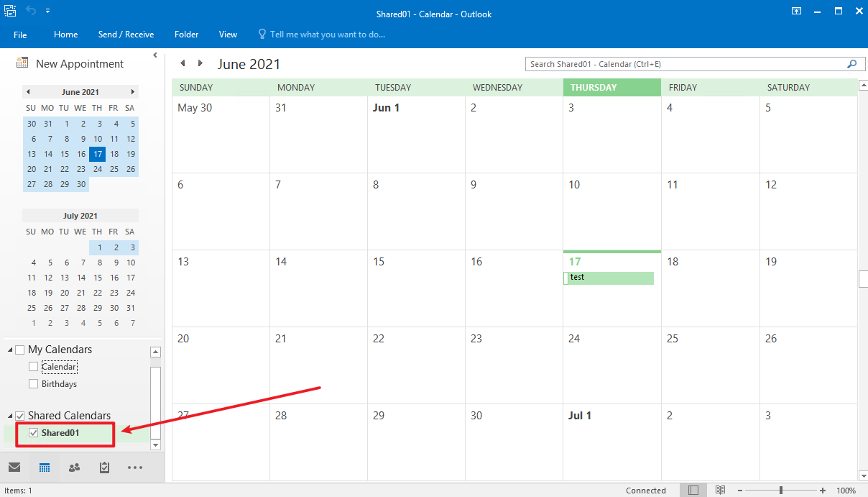Screen dimensions: 868x497
Task: Click main calendar scrollbar up arrow
Action: point(863,84)
